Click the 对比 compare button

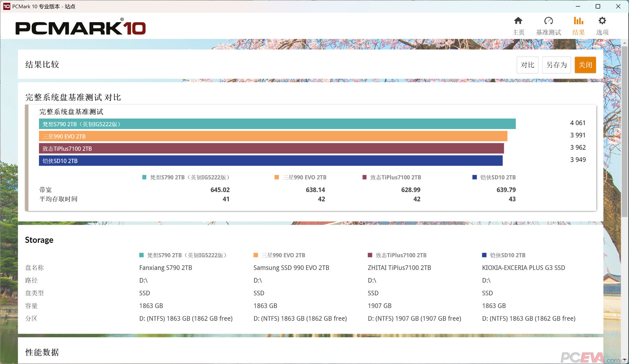tap(527, 65)
